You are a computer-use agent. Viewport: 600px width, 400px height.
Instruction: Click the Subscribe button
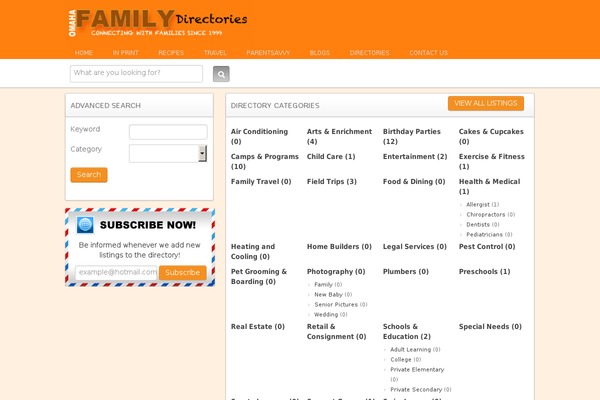point(183,273)
